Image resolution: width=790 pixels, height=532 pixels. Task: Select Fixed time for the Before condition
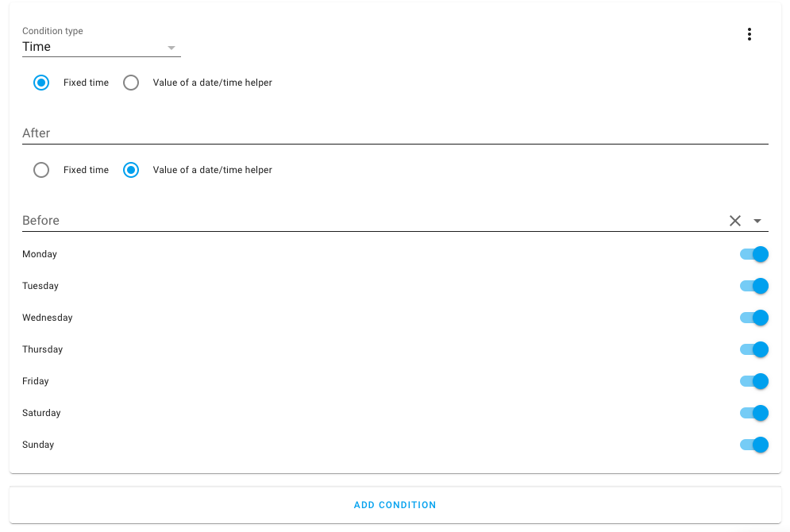coord(41,170)
